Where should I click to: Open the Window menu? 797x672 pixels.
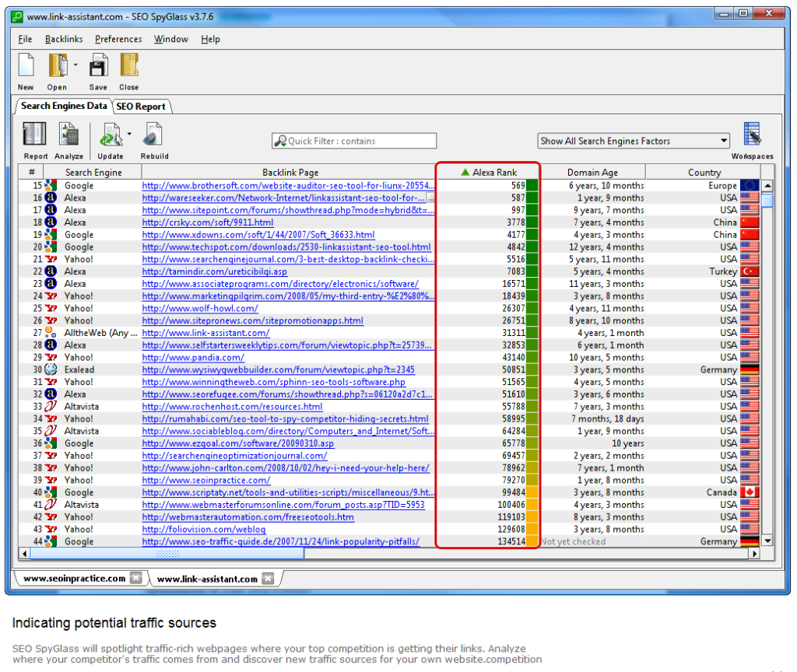click(x=170, y=39)
